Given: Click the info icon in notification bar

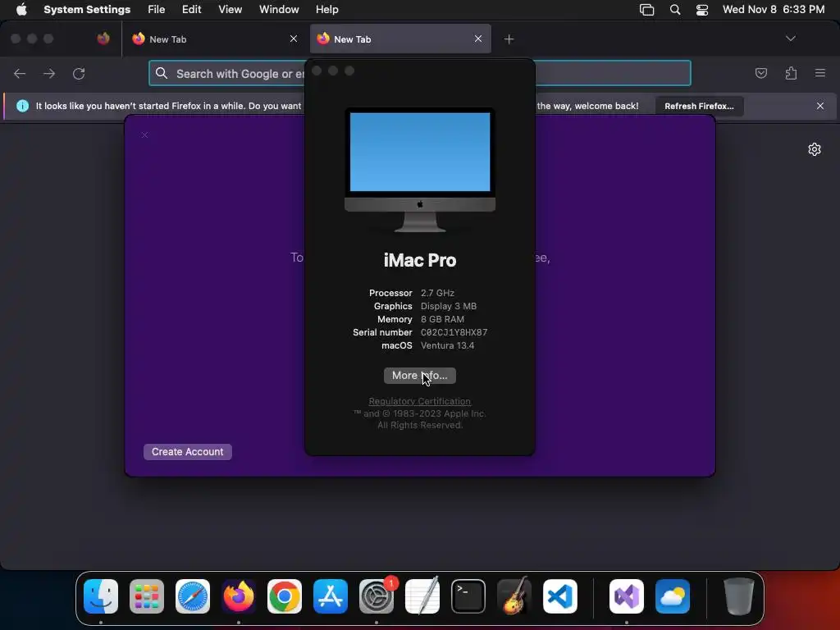Looking at the screenshot, I should (x=22, y=106).
